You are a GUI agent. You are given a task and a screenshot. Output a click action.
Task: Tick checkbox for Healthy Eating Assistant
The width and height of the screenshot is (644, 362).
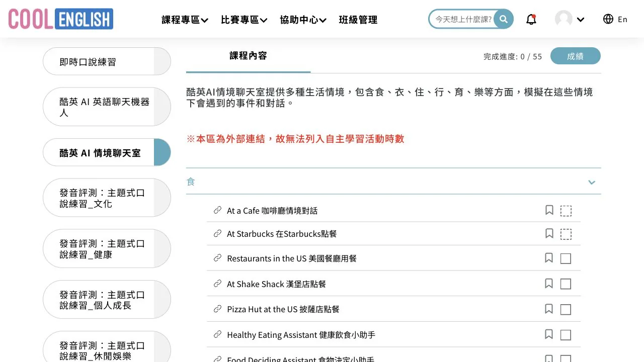coord(566,335)
